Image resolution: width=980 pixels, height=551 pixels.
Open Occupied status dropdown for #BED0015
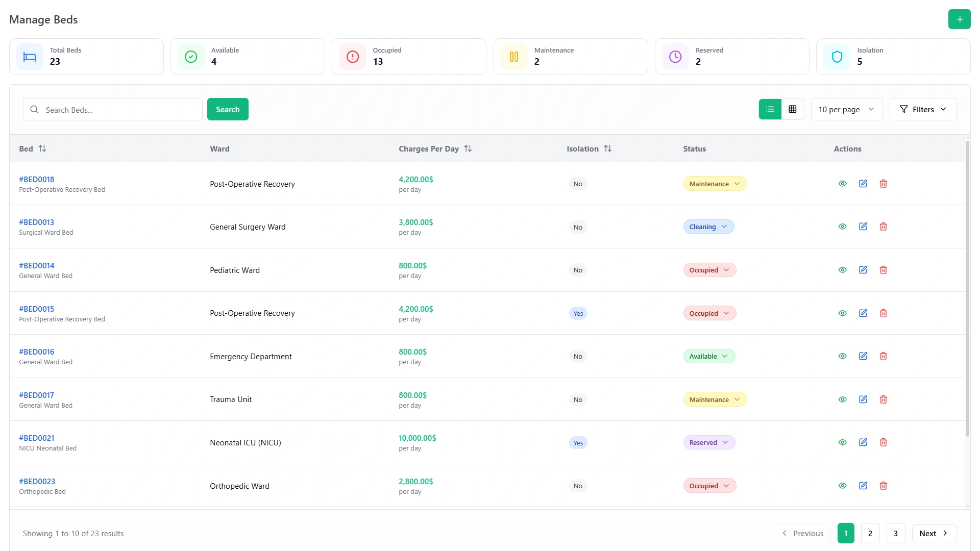(709, 313)
